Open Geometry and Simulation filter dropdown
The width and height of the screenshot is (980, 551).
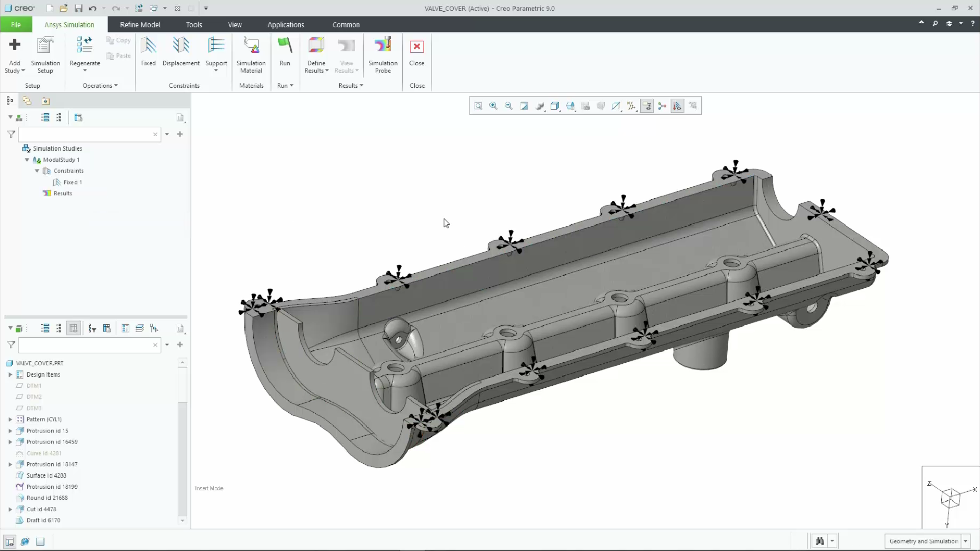966,541
